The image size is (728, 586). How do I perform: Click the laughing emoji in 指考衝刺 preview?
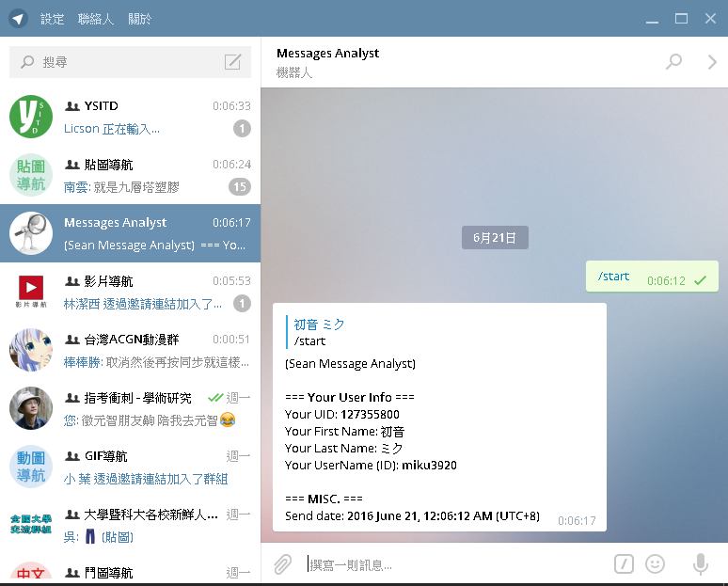click(x=228, y=420)
